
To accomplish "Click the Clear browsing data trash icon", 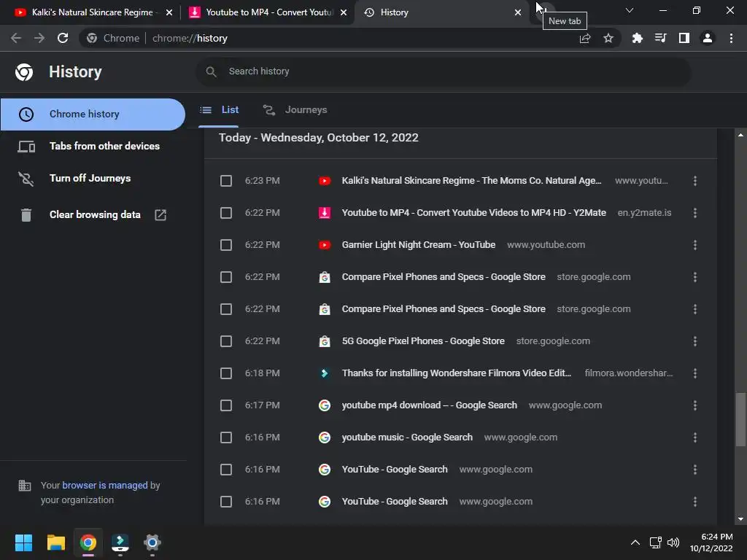I will pyautogui.click(x=26, y=215).
